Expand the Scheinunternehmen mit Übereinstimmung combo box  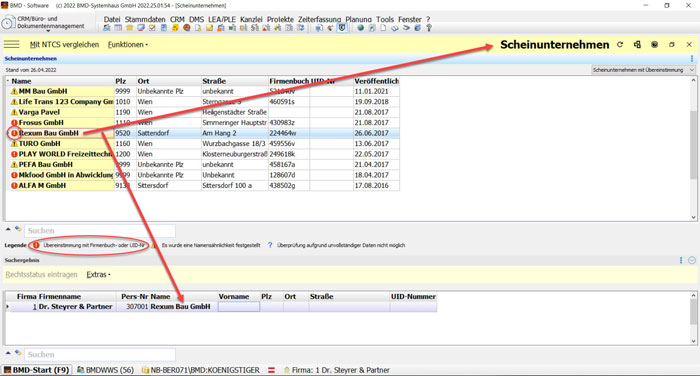pyautogui.click(x=643, y=70)
